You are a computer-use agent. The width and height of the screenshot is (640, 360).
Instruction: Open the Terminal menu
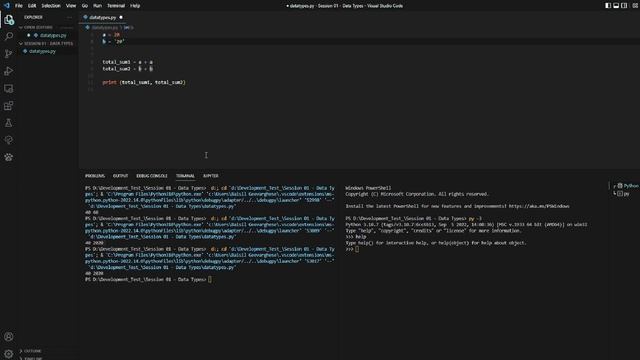(x=116, y=6)
